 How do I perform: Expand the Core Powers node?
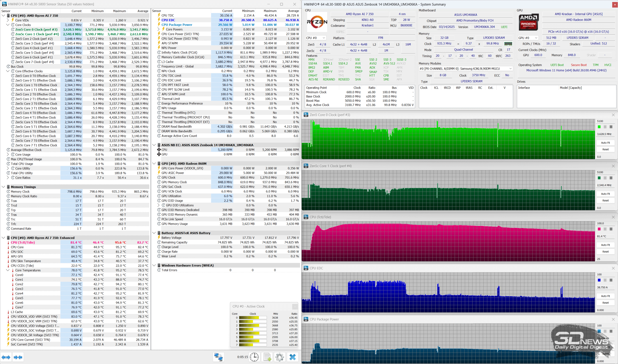point(159,29)
